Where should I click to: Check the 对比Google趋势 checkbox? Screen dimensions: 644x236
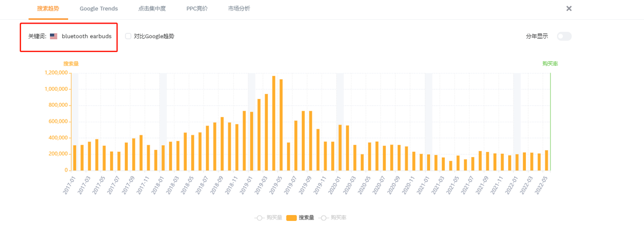(x=128, y=36)
